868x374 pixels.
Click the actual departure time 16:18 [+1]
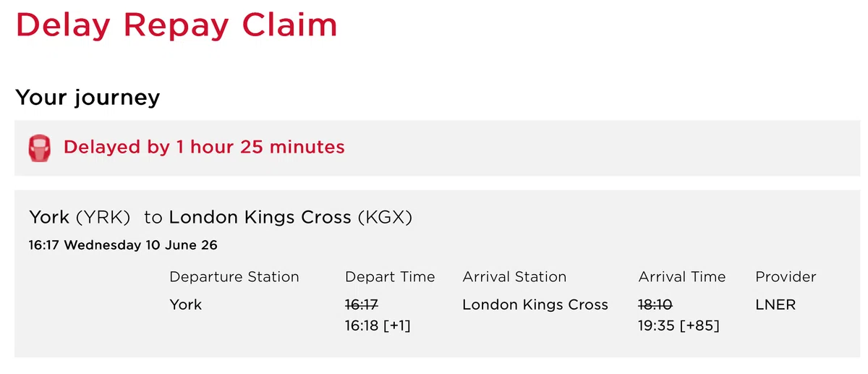coord(378,326)
